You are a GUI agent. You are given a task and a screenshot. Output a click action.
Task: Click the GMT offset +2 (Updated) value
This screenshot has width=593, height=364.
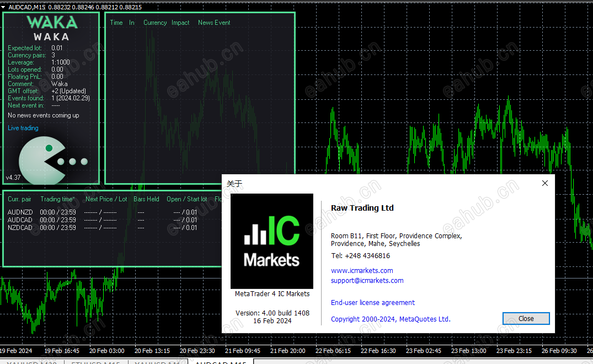pyautogui.click(x=68, y=91)
